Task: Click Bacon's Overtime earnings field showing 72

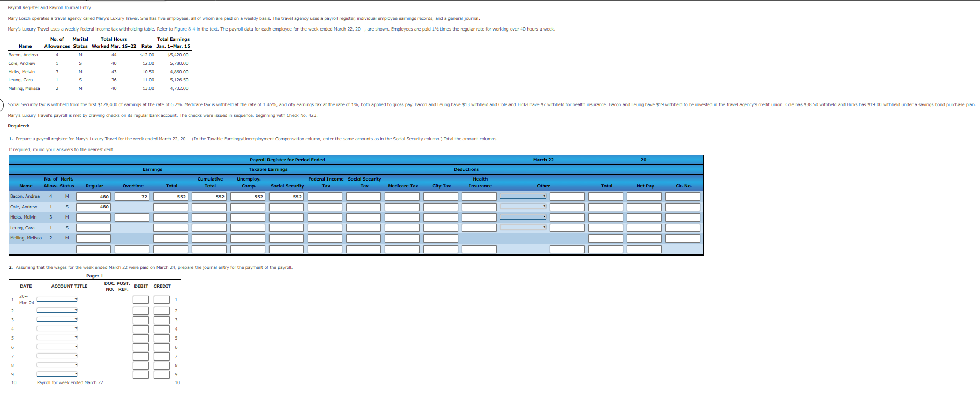Action: click(132, 197)
